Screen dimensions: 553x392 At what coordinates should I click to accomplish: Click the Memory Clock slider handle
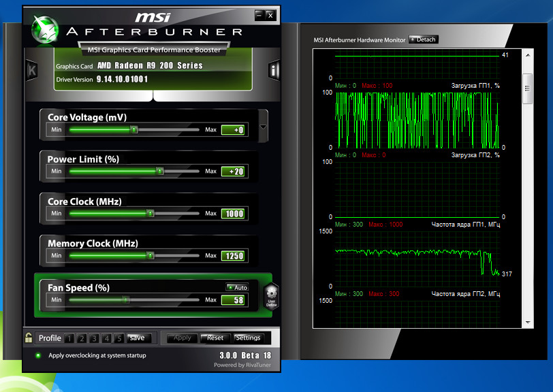(x=151, y=255)
